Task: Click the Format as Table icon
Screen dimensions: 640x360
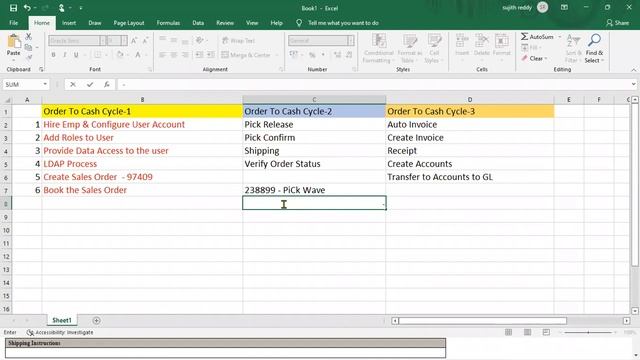Action: tap(410, 41)
